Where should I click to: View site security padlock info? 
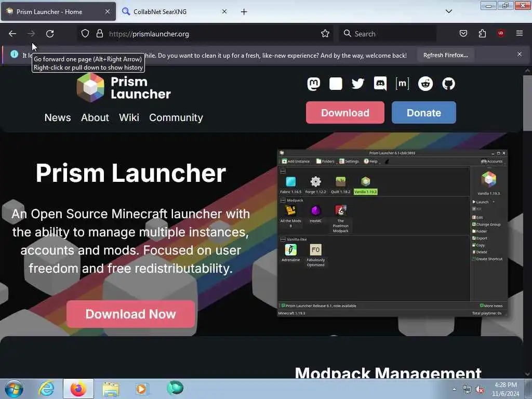click(99, 34)
